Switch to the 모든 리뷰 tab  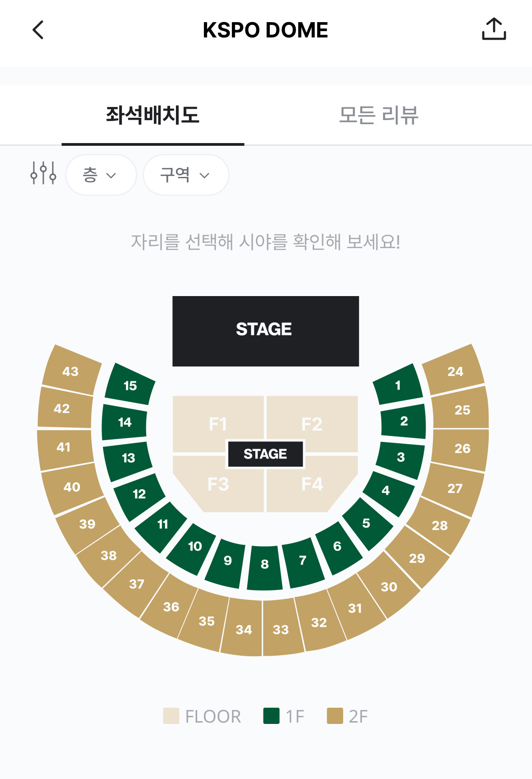tap(379, 115)
